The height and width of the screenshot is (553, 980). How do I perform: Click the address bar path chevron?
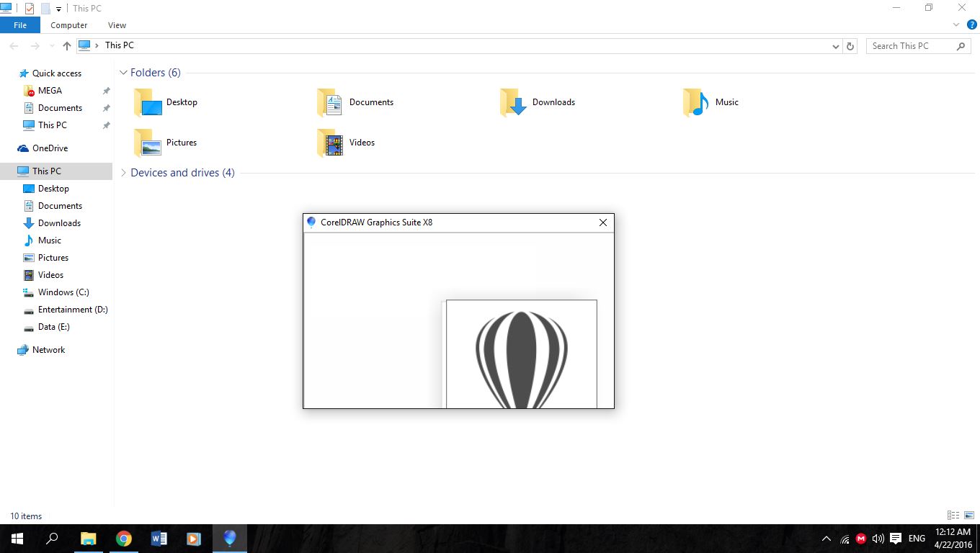(x=97, y=45)
